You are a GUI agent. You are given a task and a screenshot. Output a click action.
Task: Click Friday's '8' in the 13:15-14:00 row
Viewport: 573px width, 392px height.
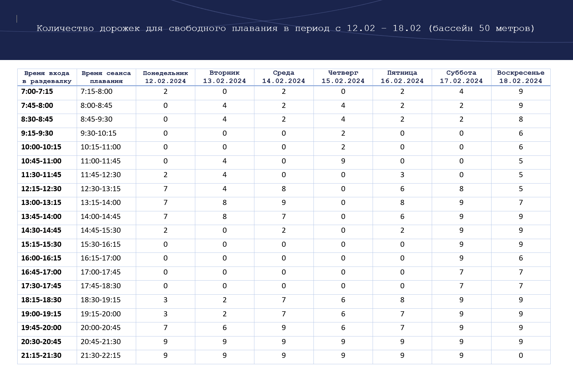click(x=402, y=203)
